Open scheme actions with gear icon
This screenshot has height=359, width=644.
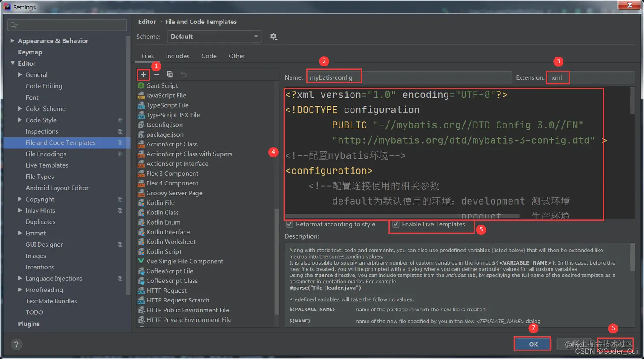[273, 37]
